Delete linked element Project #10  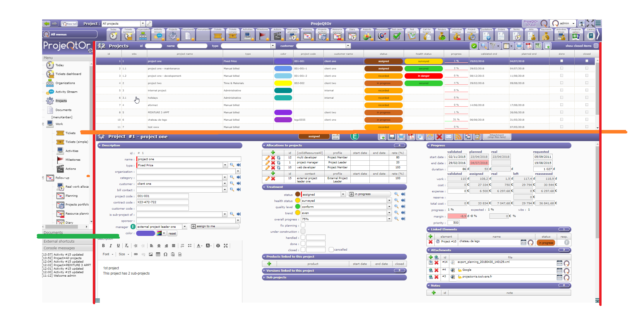pos(431,242)
